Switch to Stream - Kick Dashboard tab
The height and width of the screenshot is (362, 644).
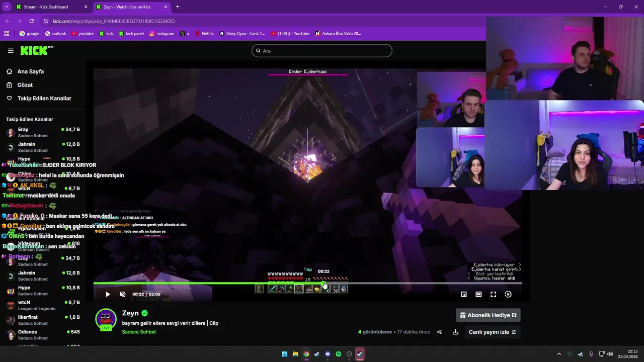(x=46, y=7)
